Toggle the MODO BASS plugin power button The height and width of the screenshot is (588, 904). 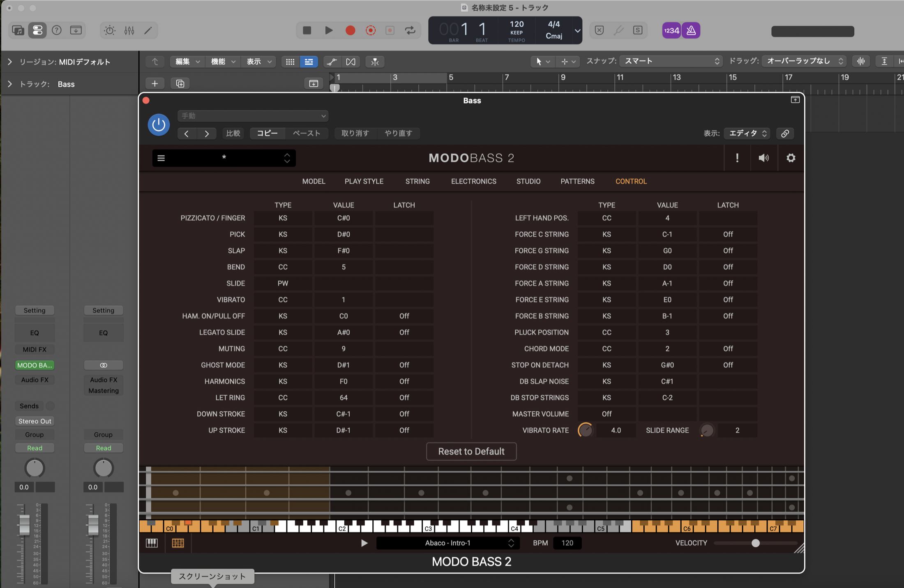pyautogui.click(x=159, y=125)
